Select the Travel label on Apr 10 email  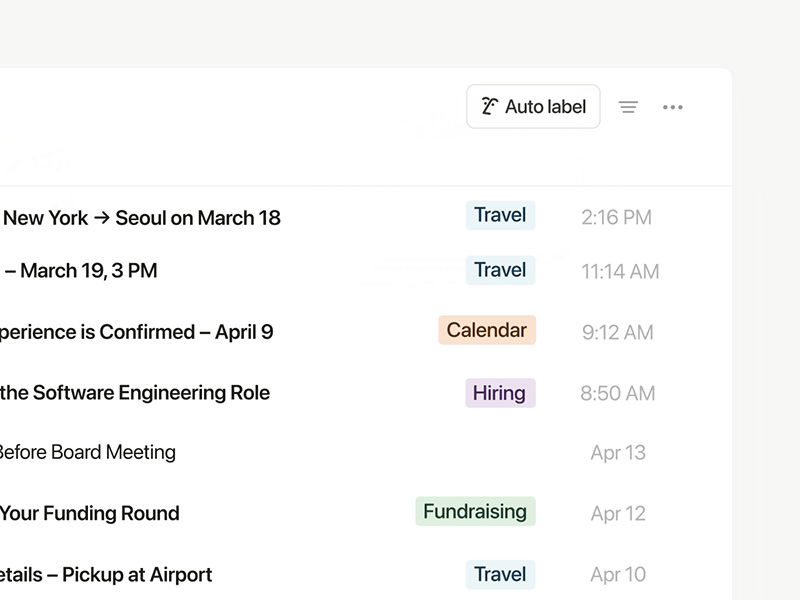tap(500, 575)
